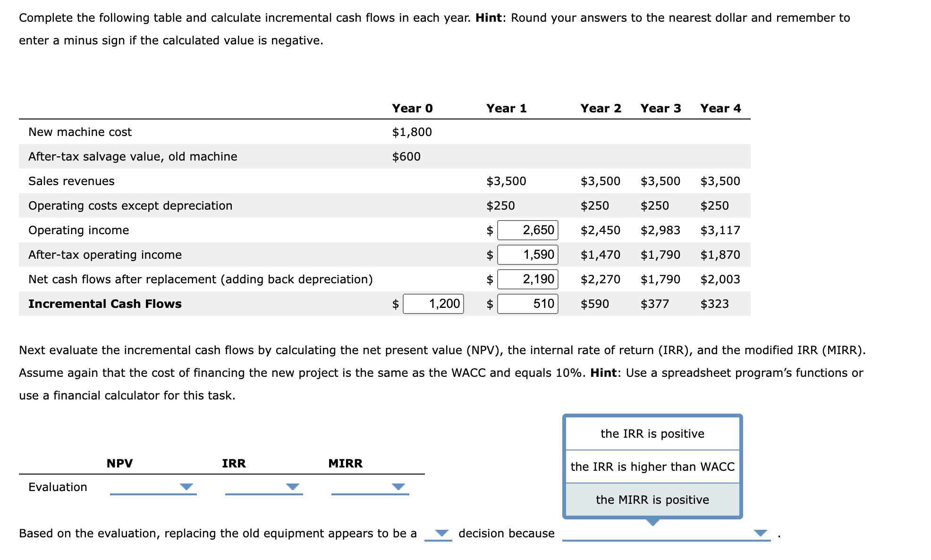931x560 pixels.
Task: Click the $1,800 new machine cost value
Action: pos(412,132)
